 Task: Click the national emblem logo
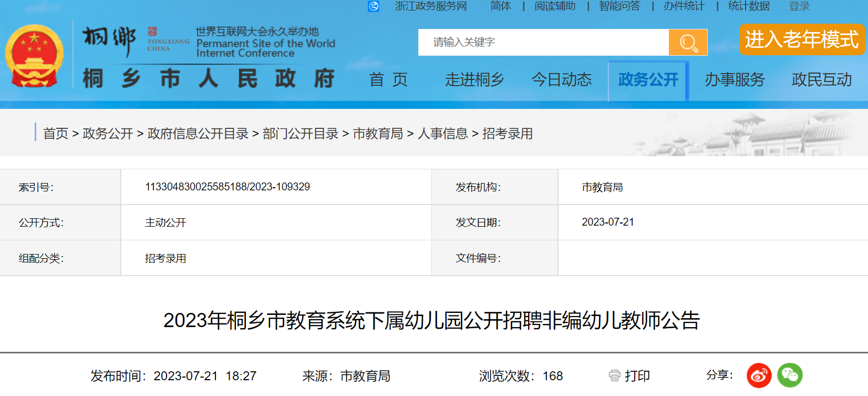[x=34, y=56]
